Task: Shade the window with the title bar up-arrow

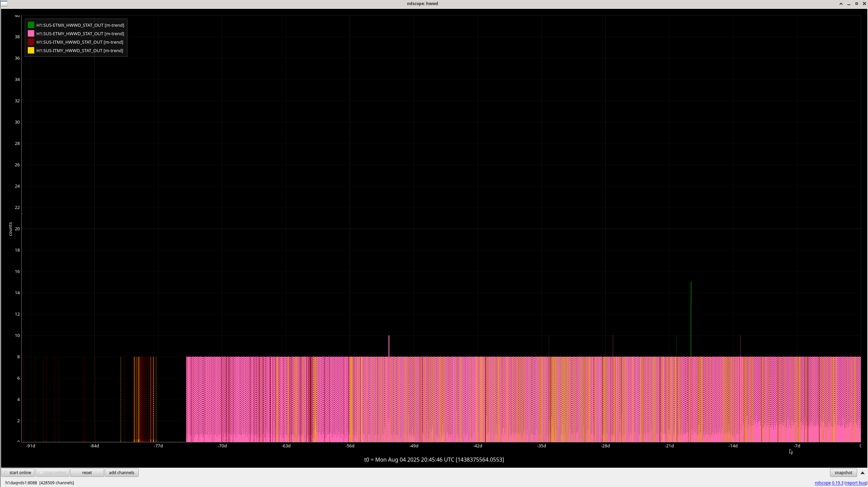Action: pyautogui.click(x=841, y=3)
